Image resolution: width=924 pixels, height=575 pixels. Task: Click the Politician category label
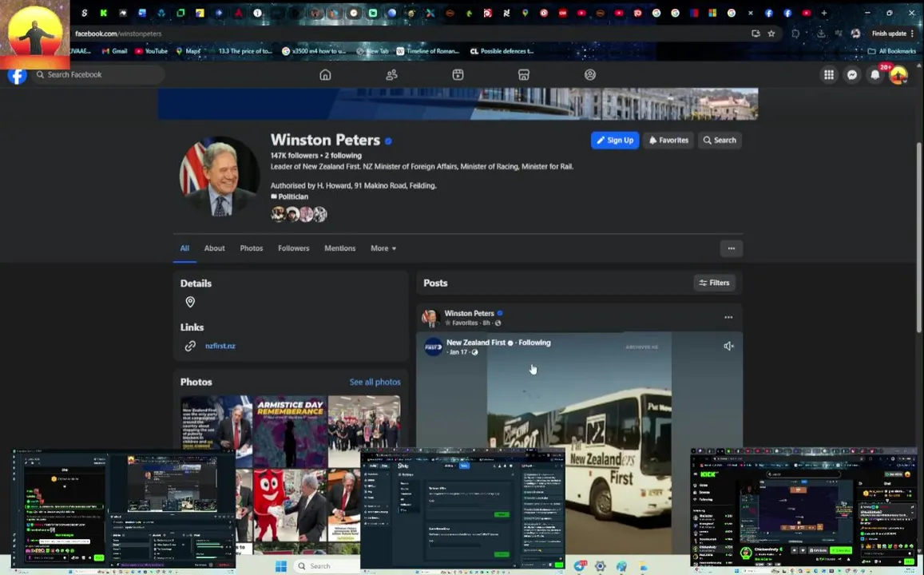(293, 196)
